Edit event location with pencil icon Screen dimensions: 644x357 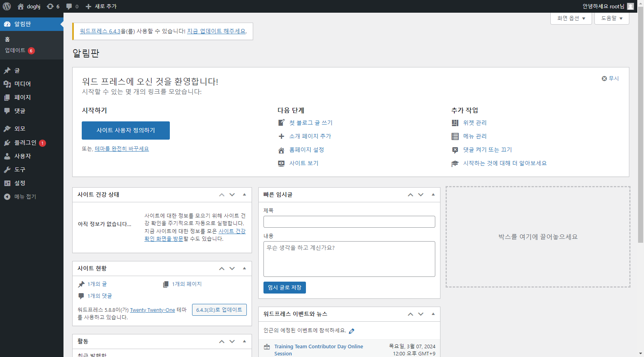tap(352, 331)
